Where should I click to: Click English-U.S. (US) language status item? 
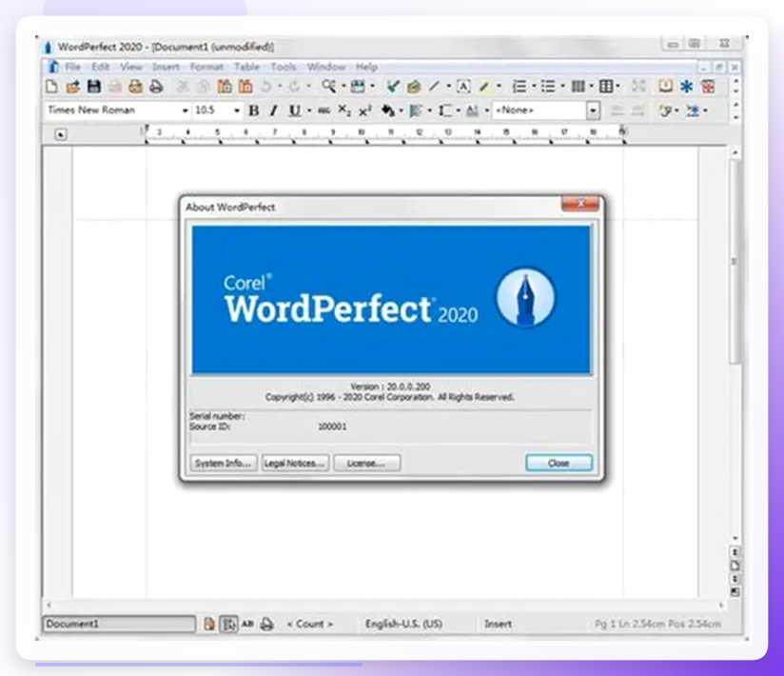[404, 624]
